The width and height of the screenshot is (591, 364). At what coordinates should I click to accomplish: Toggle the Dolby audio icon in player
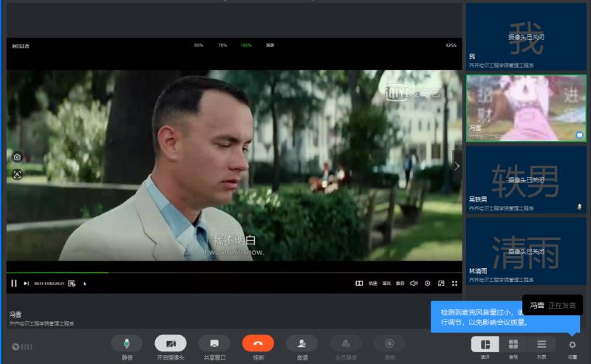(359, 283)
